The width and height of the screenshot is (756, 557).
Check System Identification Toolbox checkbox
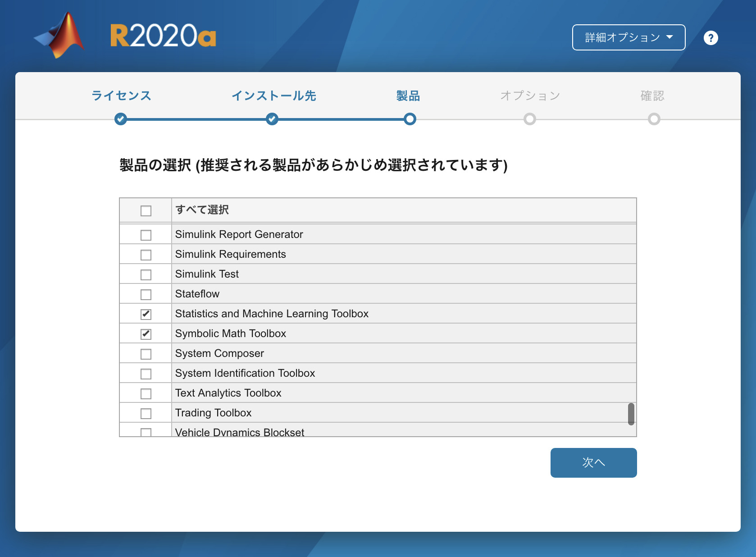pyautogui.click(x=146, y=374)
